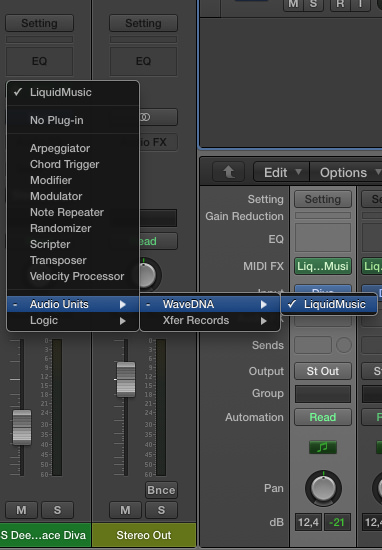The height and width of the screenshot is (550, 382).
Task: Choose No Plug-in from the menu
Action: coord(73,120)
